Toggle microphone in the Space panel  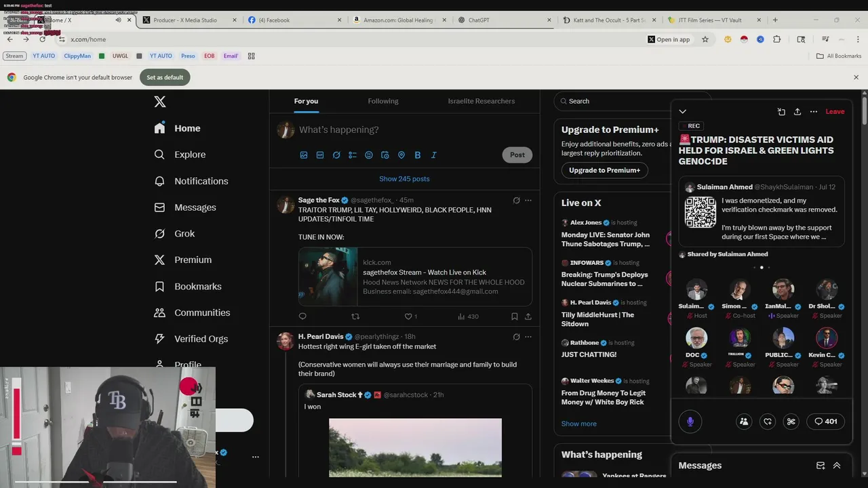[x=690, y=422]
